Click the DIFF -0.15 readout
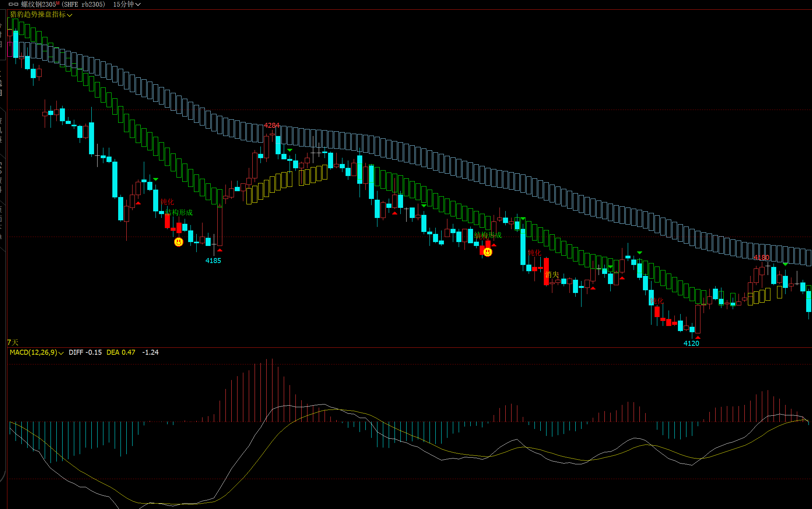The height and width of the screenshot is (509, 812). 85,352
